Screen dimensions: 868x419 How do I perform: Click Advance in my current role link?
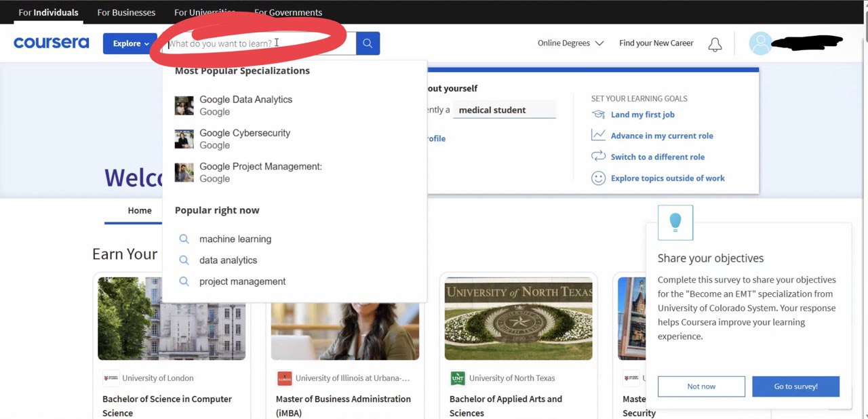pos(662,136)
